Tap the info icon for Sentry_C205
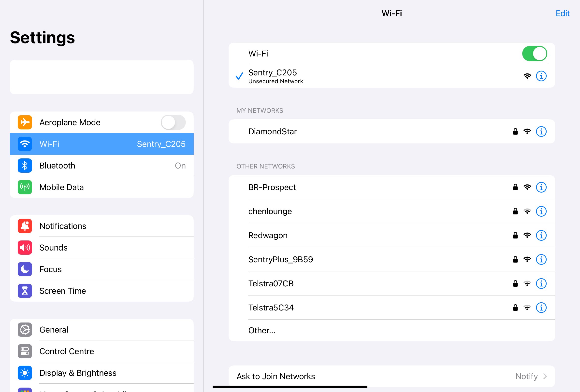The height and width of the screenshot is (392, 580). [x=541, y=76]
